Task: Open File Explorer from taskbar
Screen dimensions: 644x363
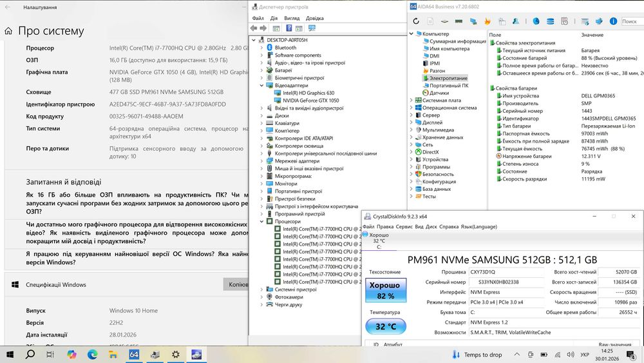Action: 113,355
